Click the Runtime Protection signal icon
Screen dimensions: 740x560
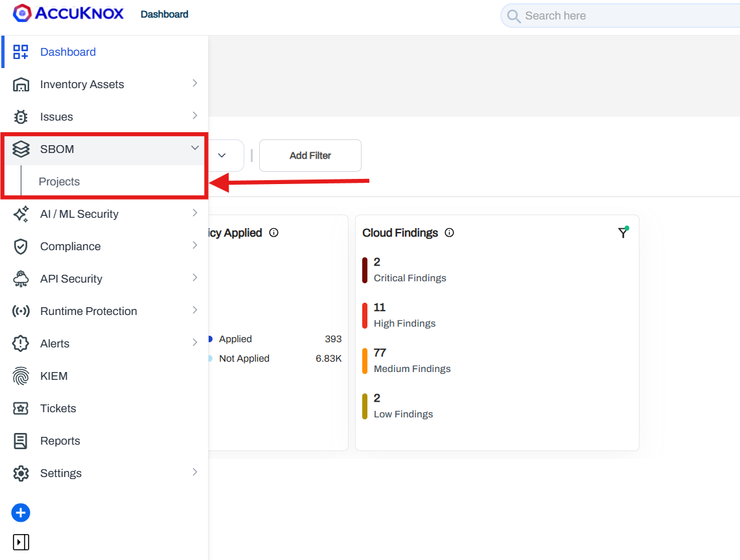coord(21,311)
